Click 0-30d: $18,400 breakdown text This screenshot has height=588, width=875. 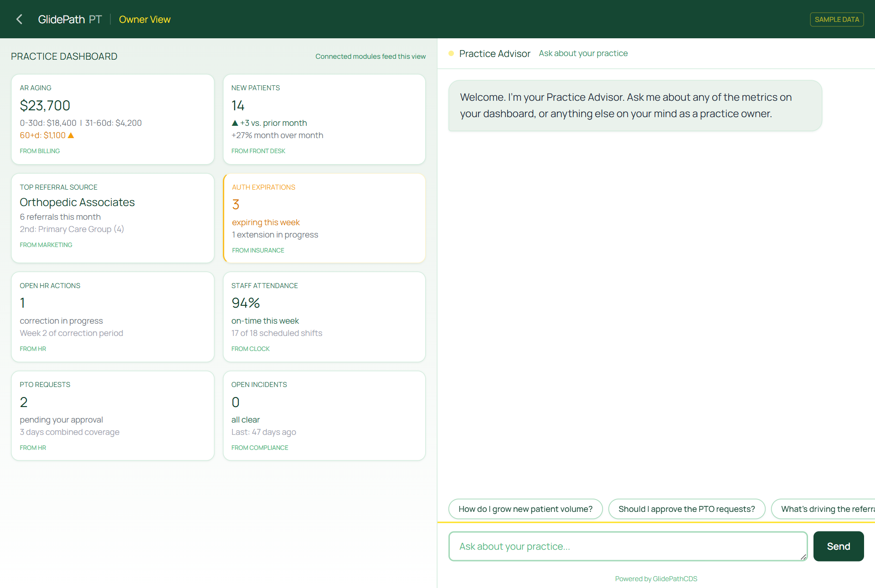coord(48,123)
